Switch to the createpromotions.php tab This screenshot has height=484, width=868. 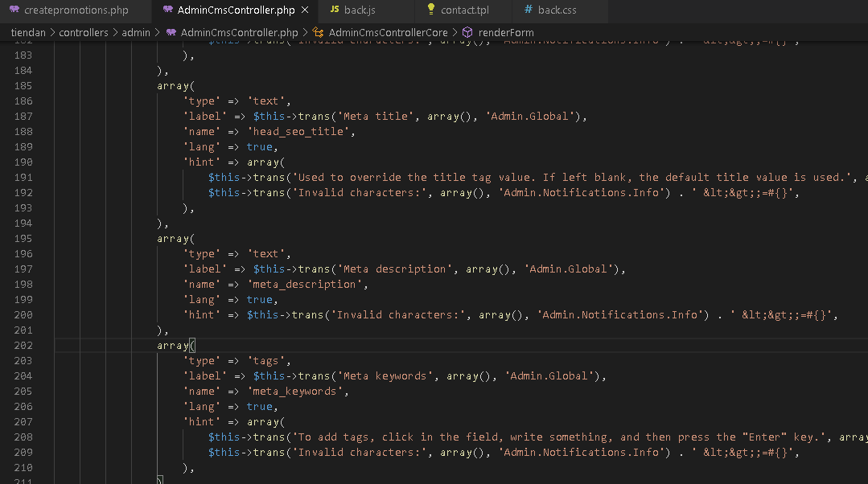[76, 10]
